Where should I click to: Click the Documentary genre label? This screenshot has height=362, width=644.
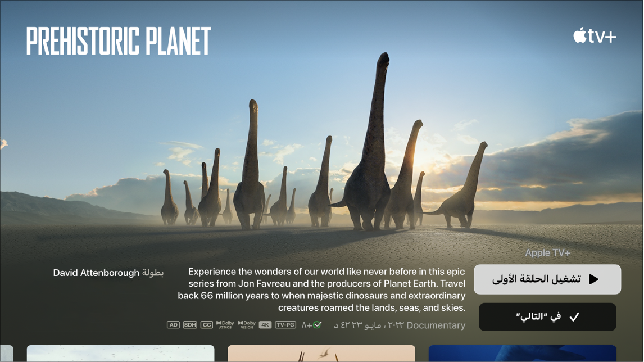click(436, 325)
